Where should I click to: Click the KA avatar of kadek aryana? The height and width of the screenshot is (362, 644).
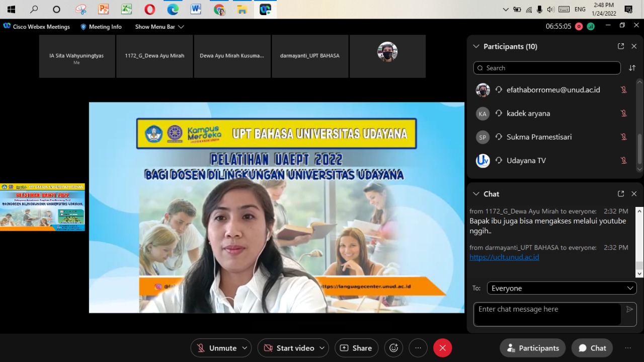point(482,114)
